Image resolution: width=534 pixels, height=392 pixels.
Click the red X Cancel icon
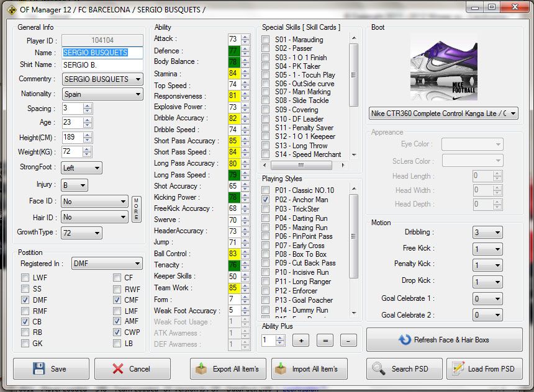117,368
